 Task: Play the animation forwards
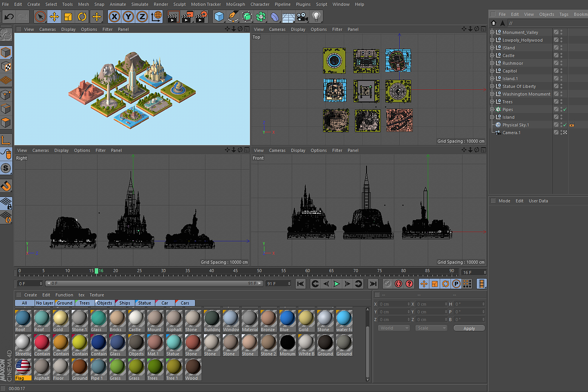337,284
